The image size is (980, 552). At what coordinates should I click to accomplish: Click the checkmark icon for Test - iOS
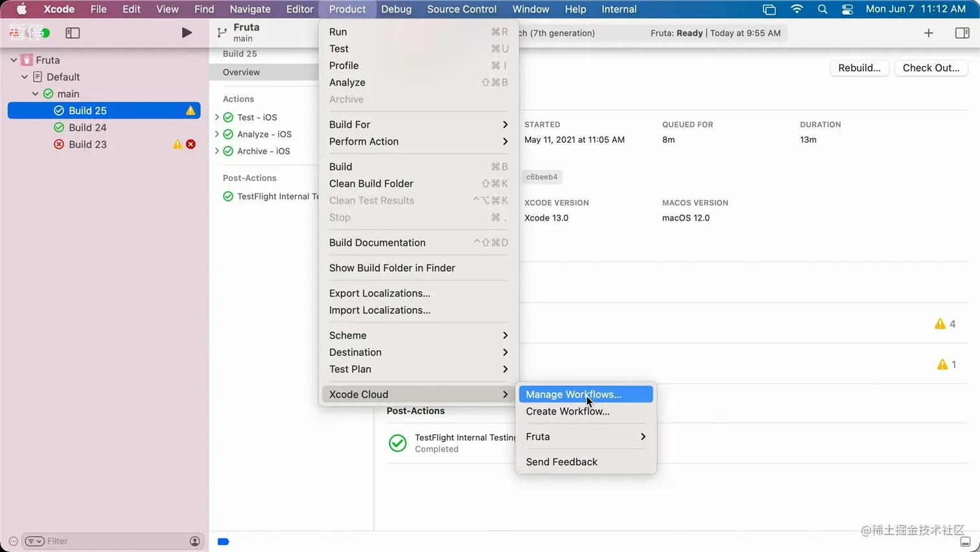tap(228, 117)
